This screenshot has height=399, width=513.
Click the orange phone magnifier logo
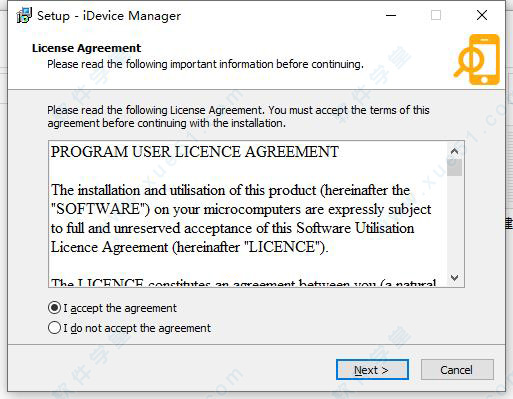click(x=478, y=59)
